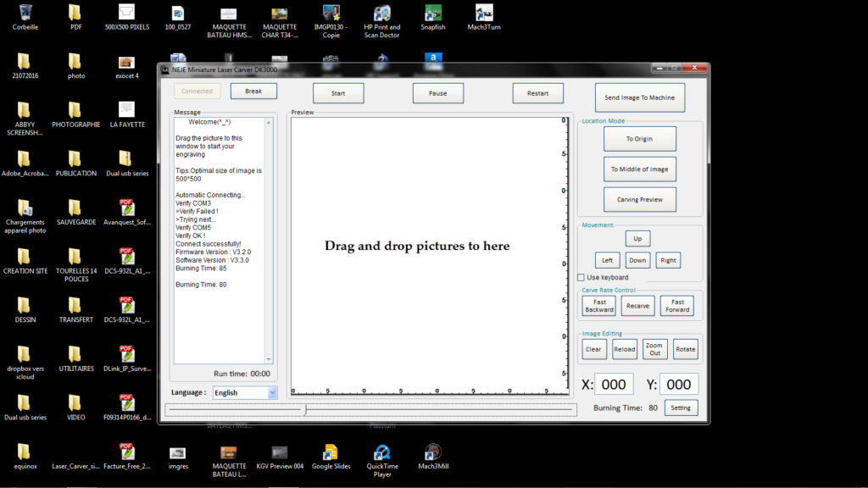Select the MAQUETTE BATEAU HMS desktop icon
Image resolution: width=868 pixels, height=488 pixels.
coord(229,21)
